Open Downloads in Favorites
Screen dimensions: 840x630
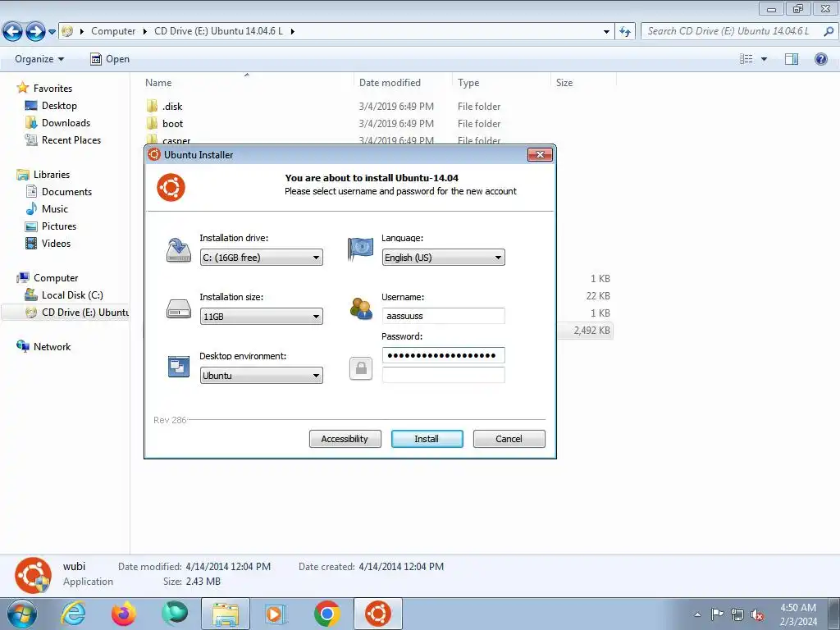[x=66, y=123]
